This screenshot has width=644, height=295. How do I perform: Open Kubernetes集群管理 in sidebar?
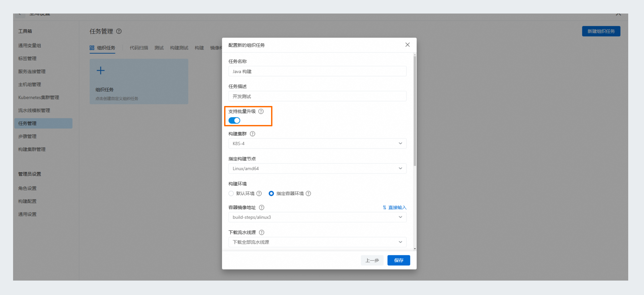point(39,97)
